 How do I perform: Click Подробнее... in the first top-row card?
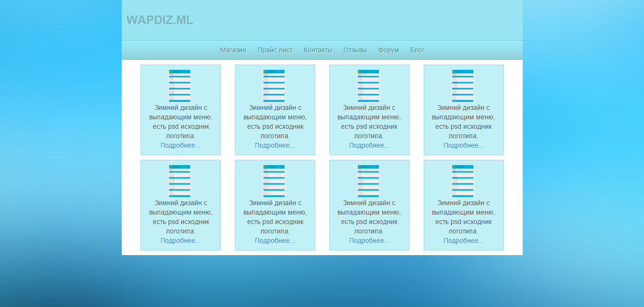coord(181,145)
